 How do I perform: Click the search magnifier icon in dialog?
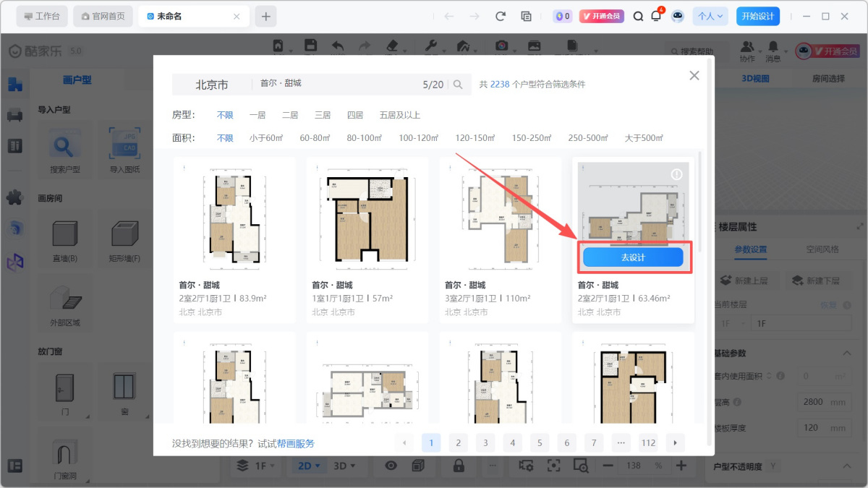(x=458, y=85)
